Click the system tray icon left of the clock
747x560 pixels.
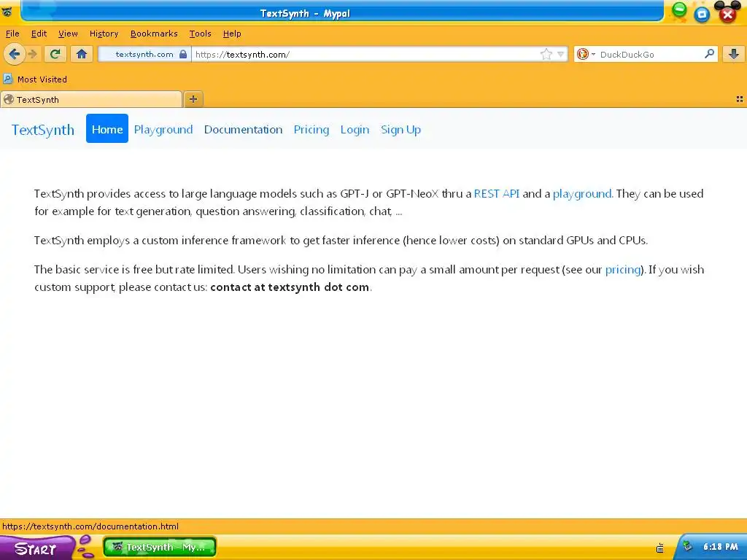[x=659, y=548]
